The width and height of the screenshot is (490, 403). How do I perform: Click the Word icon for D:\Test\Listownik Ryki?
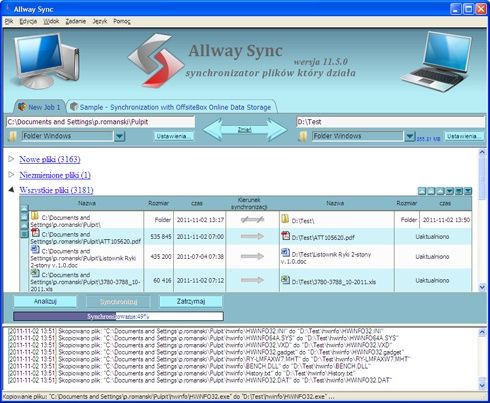pyautogui.click(x=285, y=252)
